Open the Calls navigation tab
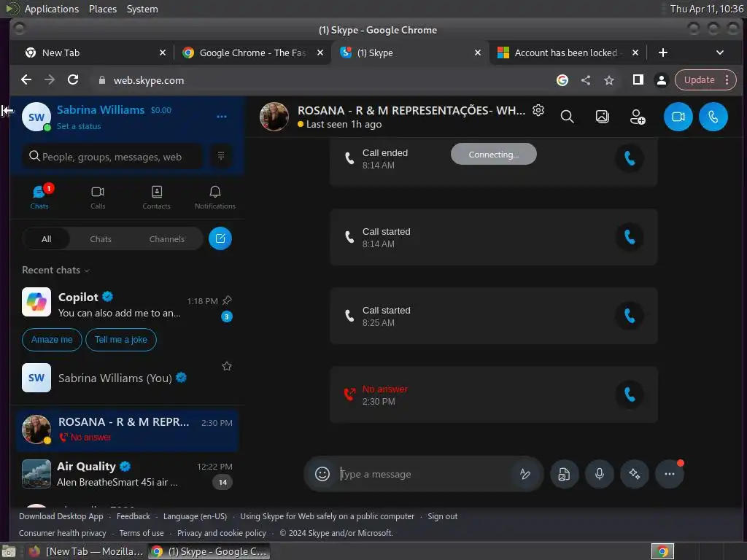 [x=98, y=198]
